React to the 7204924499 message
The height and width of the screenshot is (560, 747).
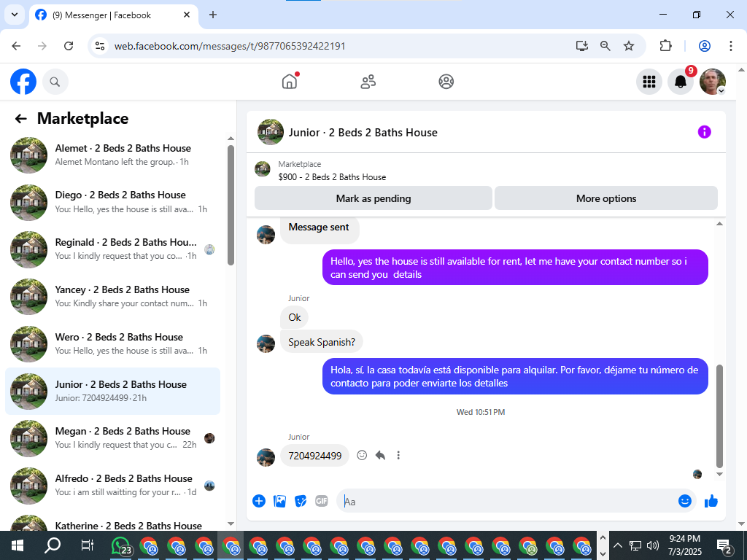tap(362, 455)
